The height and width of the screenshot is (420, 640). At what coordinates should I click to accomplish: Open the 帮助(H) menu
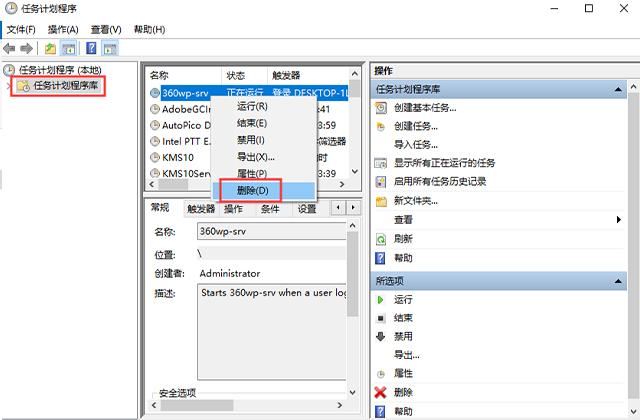click(149, 29)
